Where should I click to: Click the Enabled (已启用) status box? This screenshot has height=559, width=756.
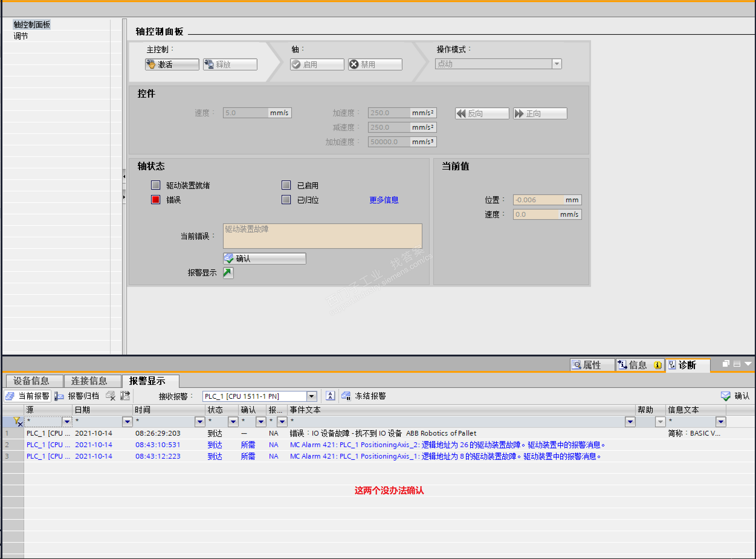coord(286,185)
